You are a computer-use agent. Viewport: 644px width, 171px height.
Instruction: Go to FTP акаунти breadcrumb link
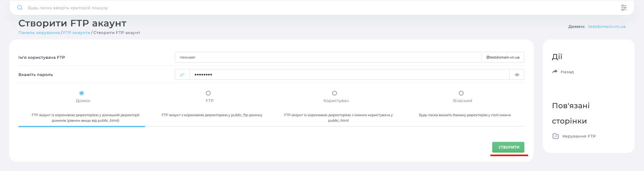(77, 33)
